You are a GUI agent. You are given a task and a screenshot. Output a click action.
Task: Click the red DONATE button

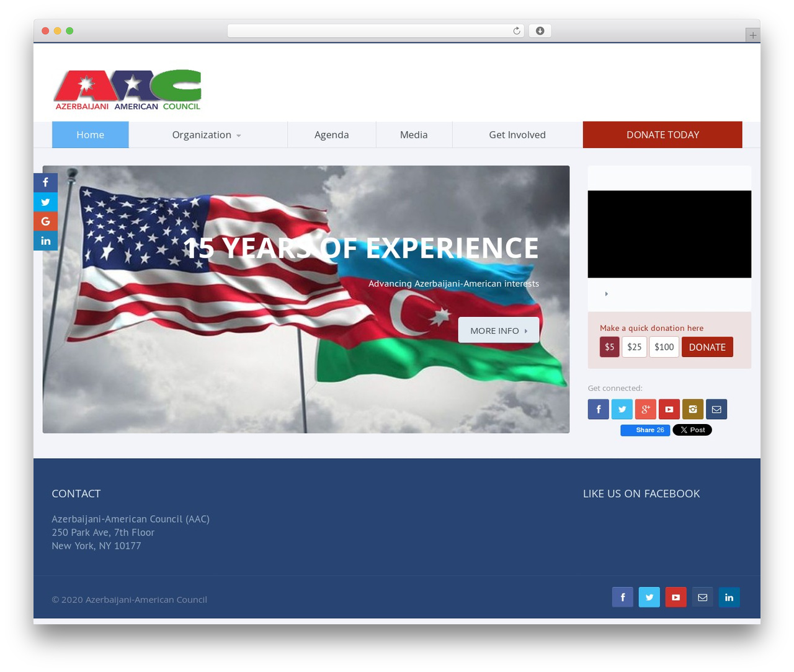tap(707, 347)
